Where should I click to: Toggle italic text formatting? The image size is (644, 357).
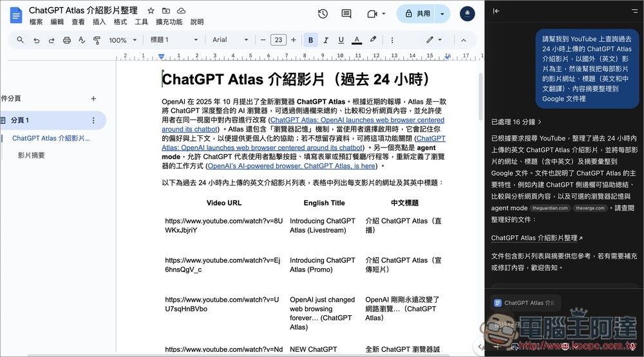coord(326,40)
